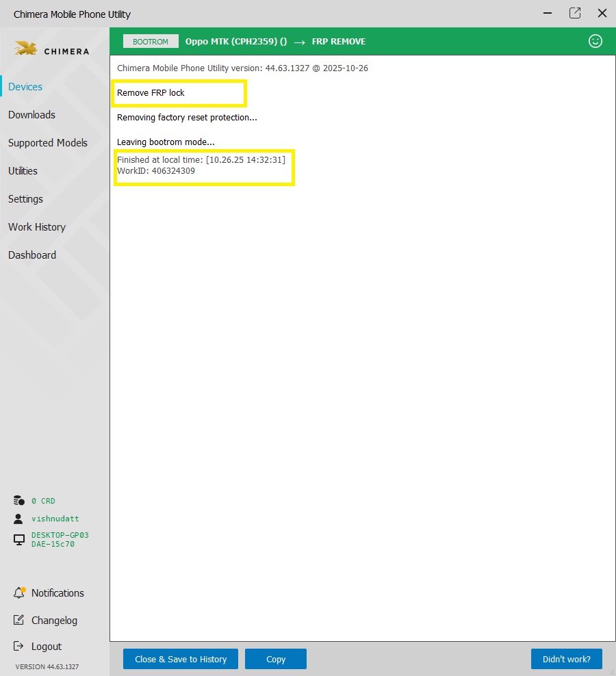616x676 pixels.
Task: Click the Oppo MTK (CPH2359) device title
Action: coord(236,41)
